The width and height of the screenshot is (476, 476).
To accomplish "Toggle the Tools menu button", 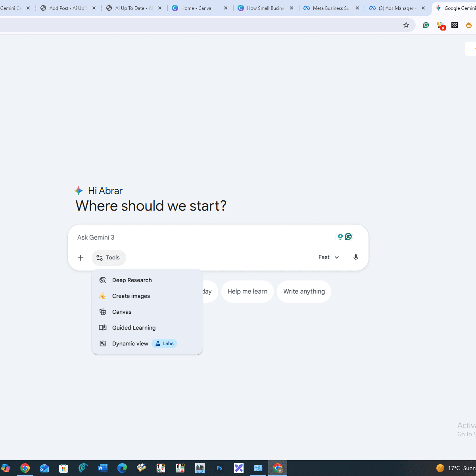I will tap(109, 258).
